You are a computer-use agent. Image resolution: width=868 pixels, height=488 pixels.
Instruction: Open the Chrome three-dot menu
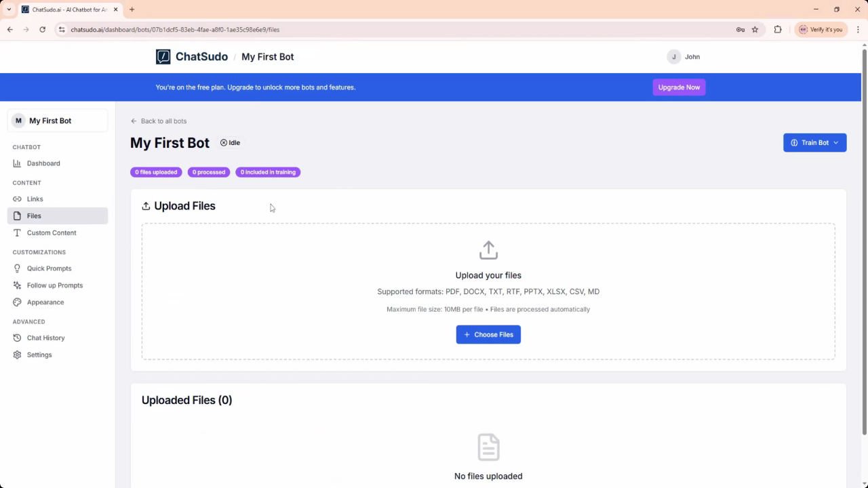858,30
